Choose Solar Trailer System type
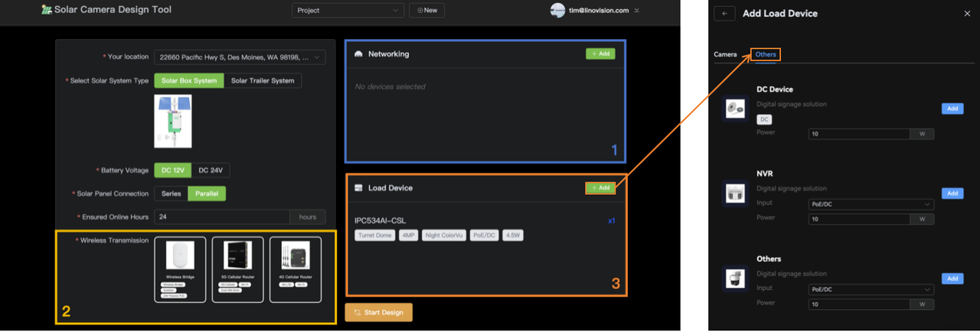Viewport: 980px width, 332px height. 263,80
